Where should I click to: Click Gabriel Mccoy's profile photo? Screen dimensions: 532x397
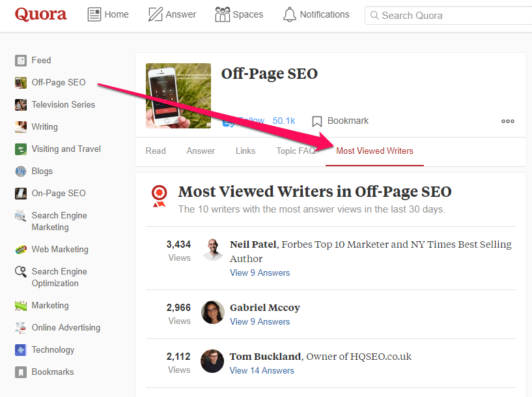click(x=213, y=312)
